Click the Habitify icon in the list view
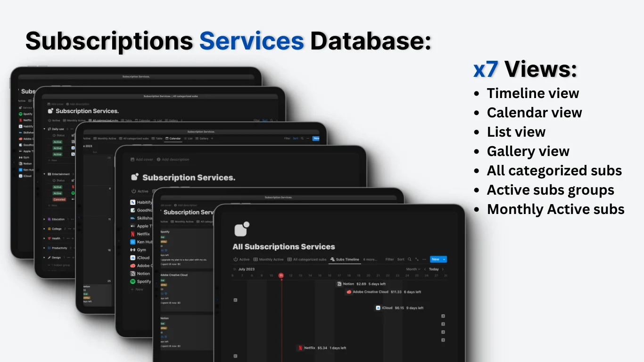Image resolution: width=644 pixels, height=362 pixels. pyautogui.click(x=133, y=202)
